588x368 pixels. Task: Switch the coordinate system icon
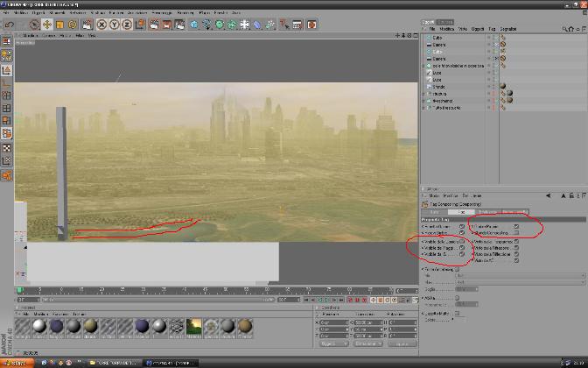point(140,25)
